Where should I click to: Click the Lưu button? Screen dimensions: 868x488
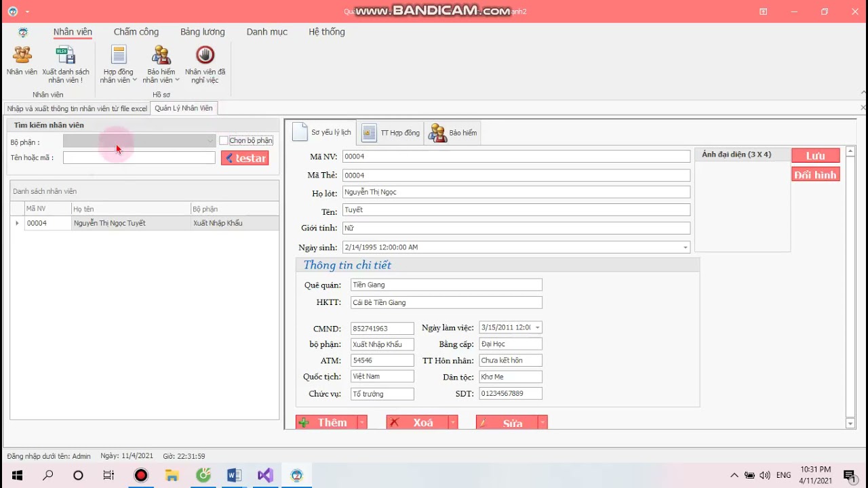pyautogui.click(x=816, y=156)
